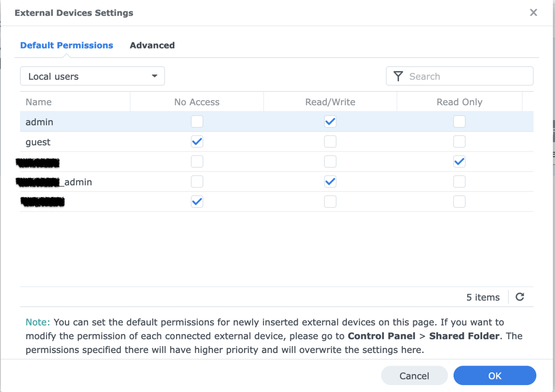Enable Read/Write for guest user
The height and width of the screenshot is (392, 555).
point(330,142)
